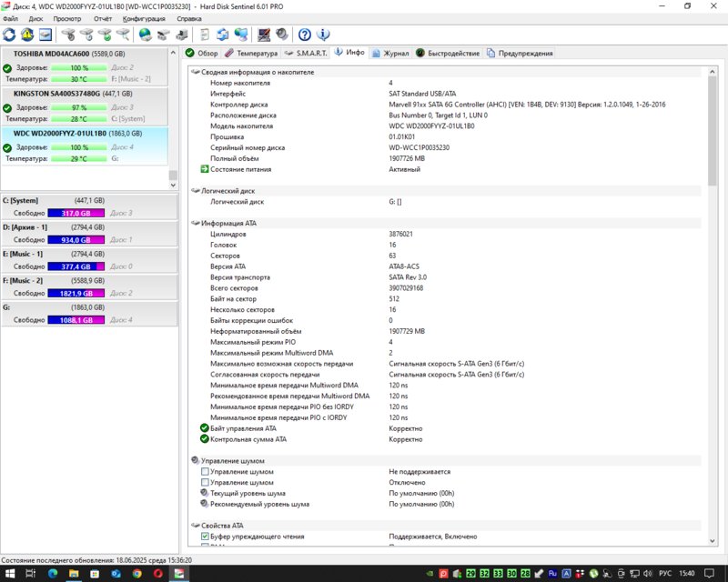Open Microsoft Edge from the taskbar
This screenshot has width=728, height=582.
click(x=53, y=573)
